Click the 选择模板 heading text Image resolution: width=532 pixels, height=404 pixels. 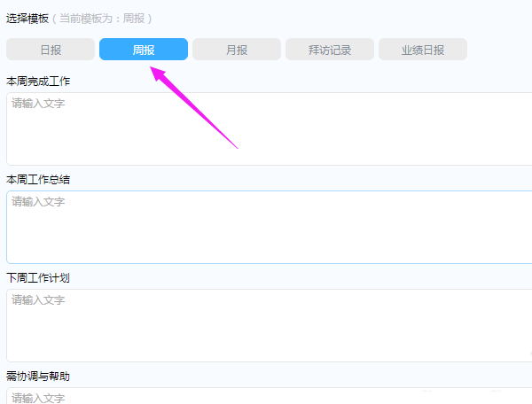coord(27,19)
